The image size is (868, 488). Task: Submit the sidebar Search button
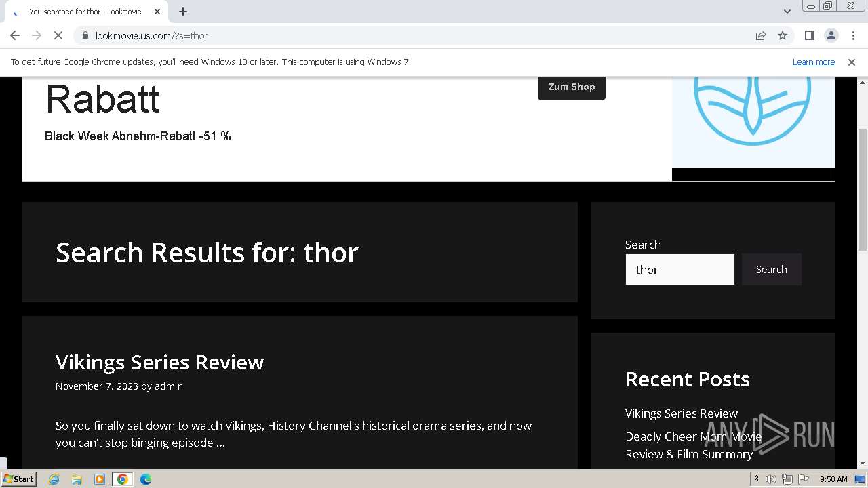pyautogui.click(x=772, y=269)
